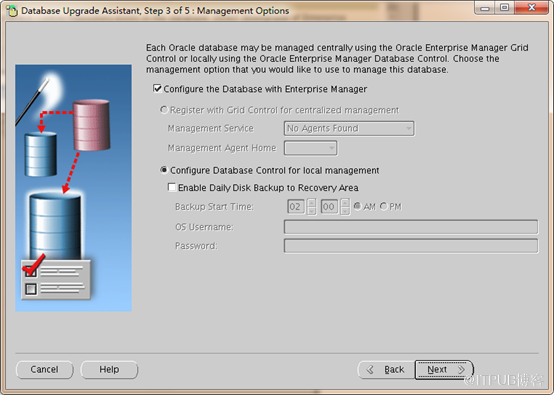The height and width of the screenshot is (395, 554).
Task: Click the Backup Start Time label
Action: pyautogui.click(x=214, y=207)
